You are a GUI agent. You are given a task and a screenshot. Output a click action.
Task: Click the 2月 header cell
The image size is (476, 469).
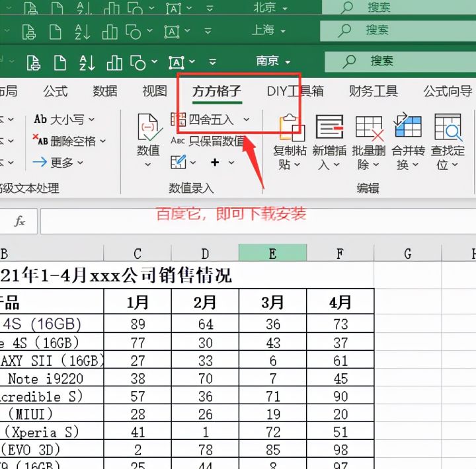(205, 301)
